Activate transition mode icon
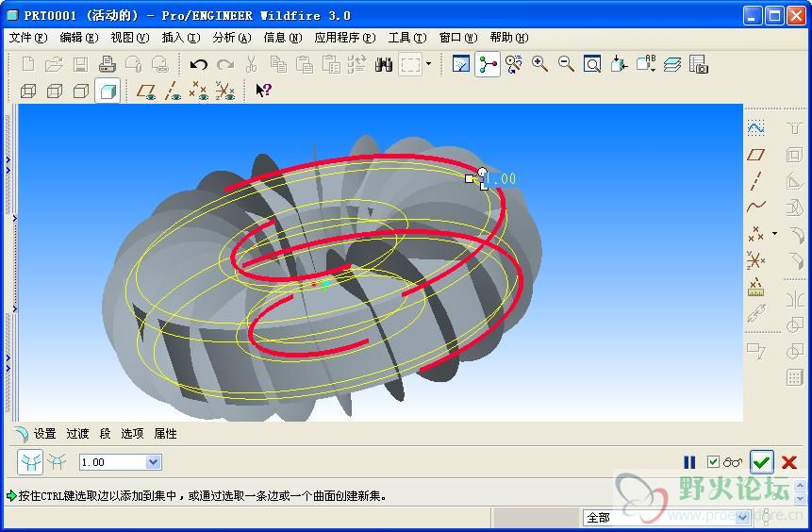The image size is (812, 532). point(57,461)
